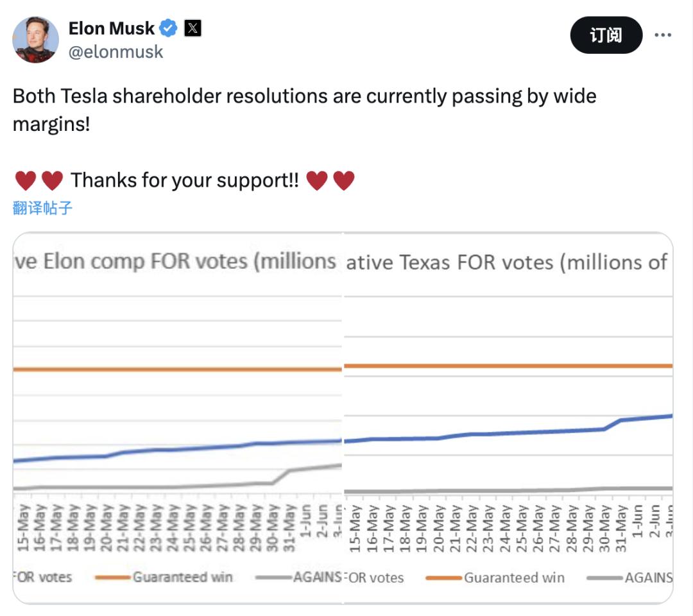Click the @elonmusk handle
The image size is (693, 616).
click(116, 52)
